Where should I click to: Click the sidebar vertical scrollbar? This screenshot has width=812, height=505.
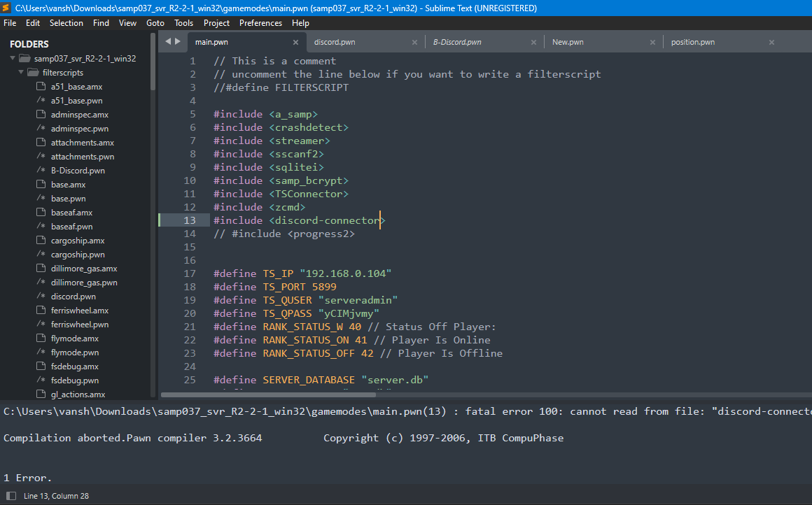(153, 62)
